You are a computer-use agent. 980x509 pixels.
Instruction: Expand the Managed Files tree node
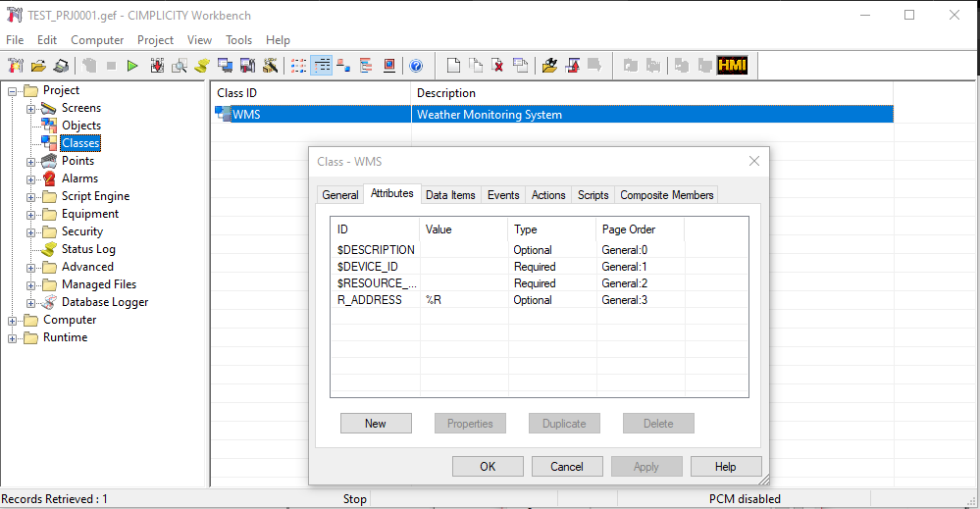tap(30, 285)
